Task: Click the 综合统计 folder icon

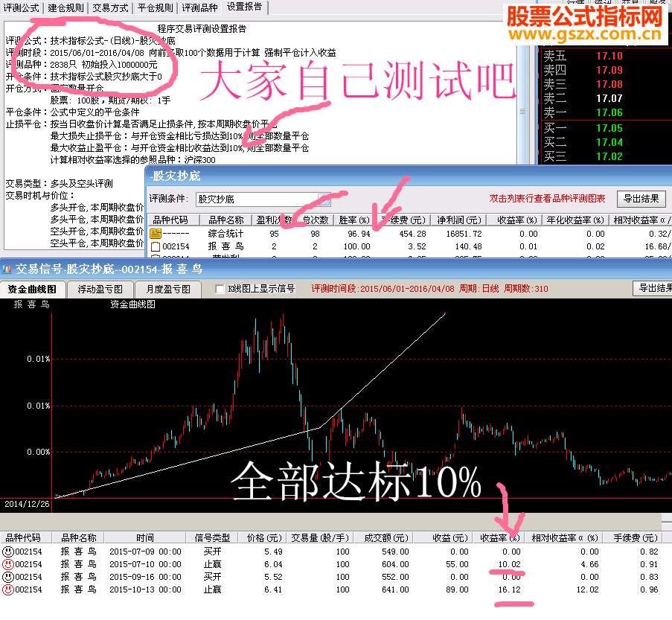Action: click(x=156, y=234)
